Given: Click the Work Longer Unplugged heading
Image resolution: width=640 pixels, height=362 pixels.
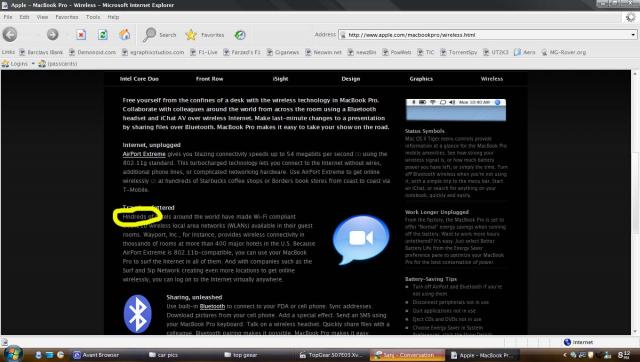Looking at the screenshot, I should 437,212.
